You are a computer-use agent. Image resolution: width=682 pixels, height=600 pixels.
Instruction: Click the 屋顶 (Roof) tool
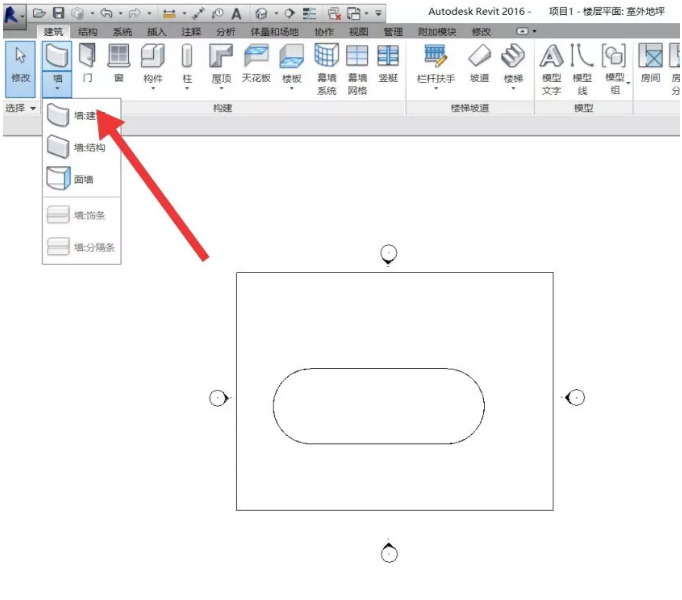221,62
